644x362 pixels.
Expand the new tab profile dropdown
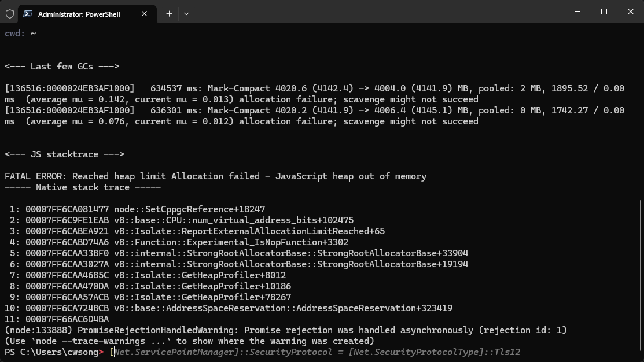coord(186,13)
